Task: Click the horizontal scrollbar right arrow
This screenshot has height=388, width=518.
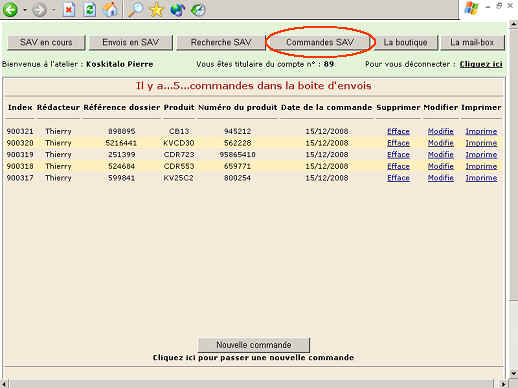Action: pos(504,384)
